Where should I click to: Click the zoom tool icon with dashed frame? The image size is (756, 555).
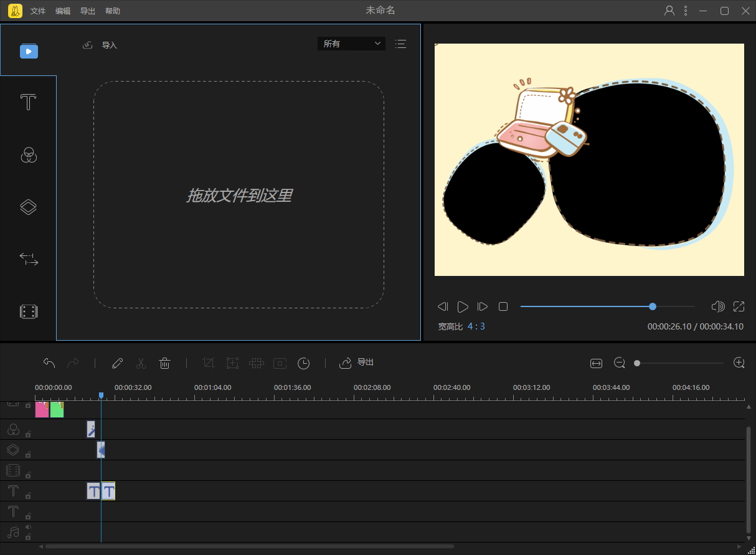click(x=232, y=363)
